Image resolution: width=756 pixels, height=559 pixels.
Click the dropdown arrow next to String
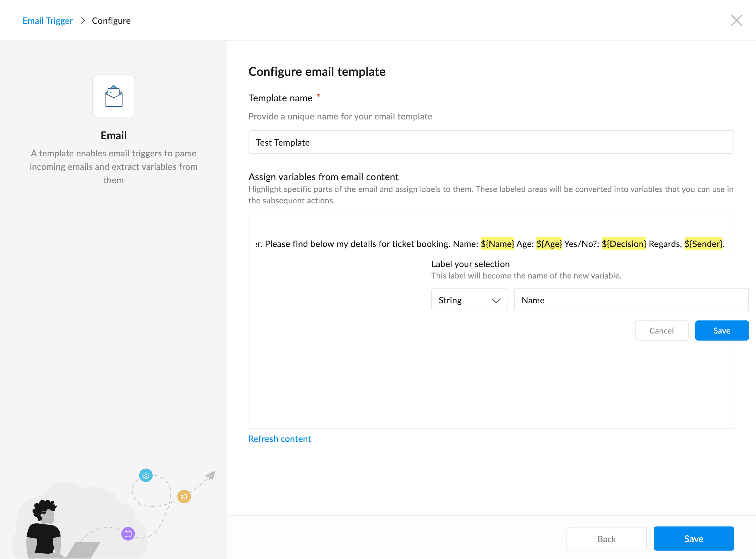(x=496, y=301)
